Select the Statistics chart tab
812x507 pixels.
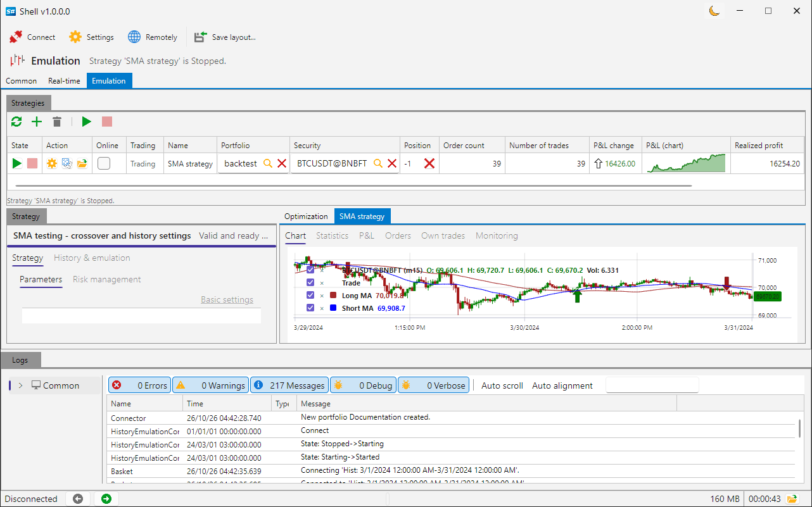(x=332, y=236)
